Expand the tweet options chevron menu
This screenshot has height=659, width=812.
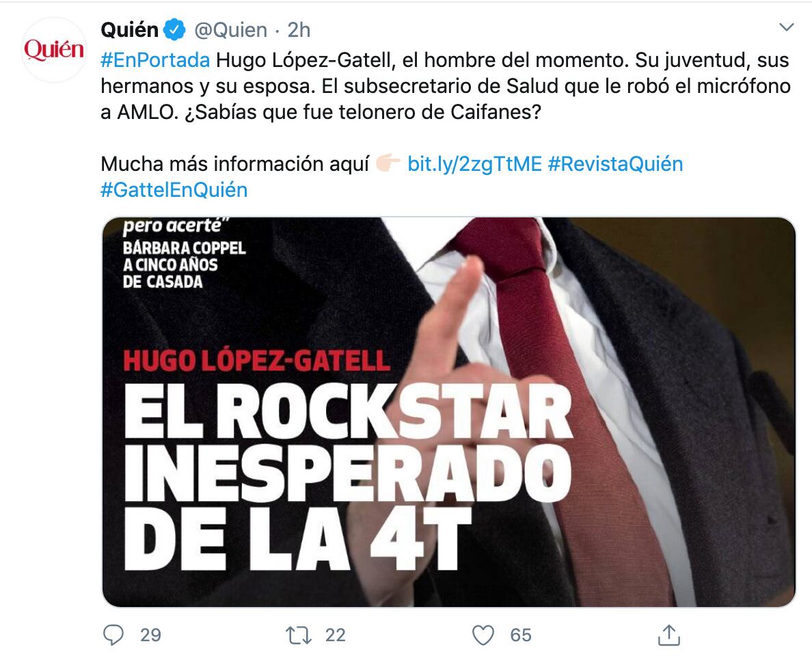(x=787, y=27)
